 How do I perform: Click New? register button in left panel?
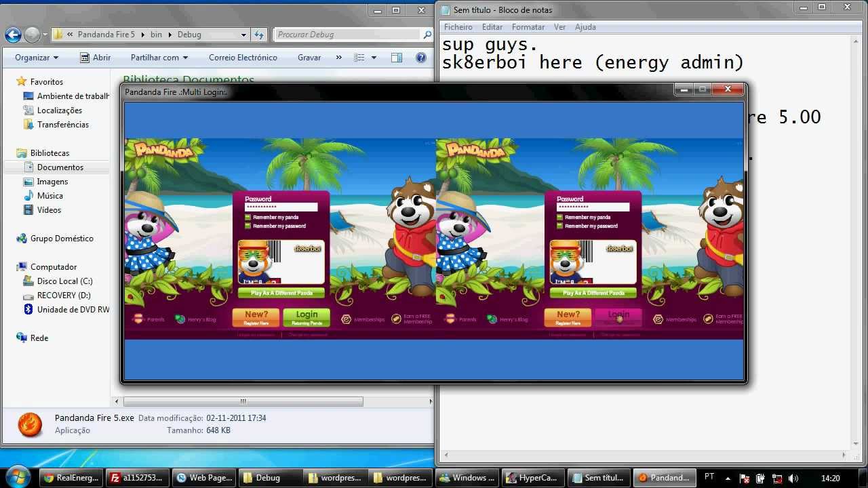[256, 317]
